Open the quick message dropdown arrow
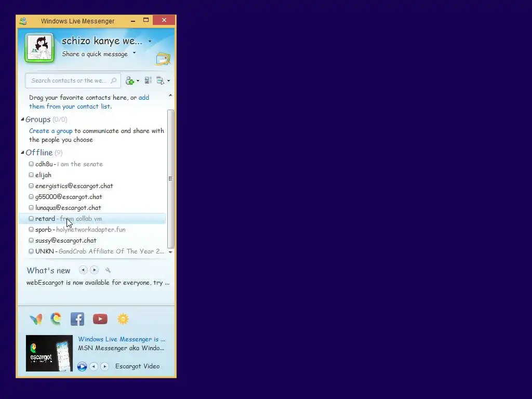Image resolution: width=532 pixels, height=399 pixels. click(x=135, y=53)
